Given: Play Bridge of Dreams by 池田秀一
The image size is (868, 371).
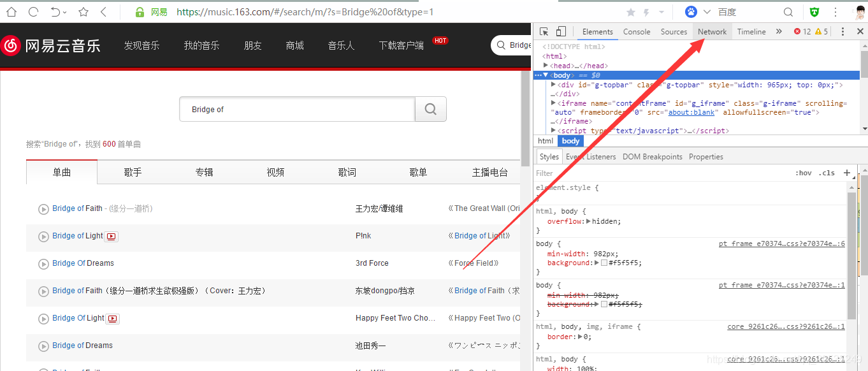Looking at the screenshot, I should pos(43,346).
